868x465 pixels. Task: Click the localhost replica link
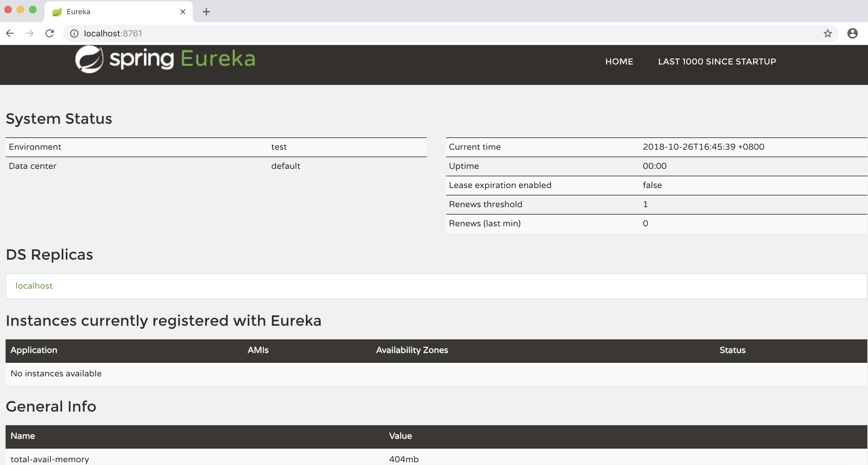click(34, 286)
